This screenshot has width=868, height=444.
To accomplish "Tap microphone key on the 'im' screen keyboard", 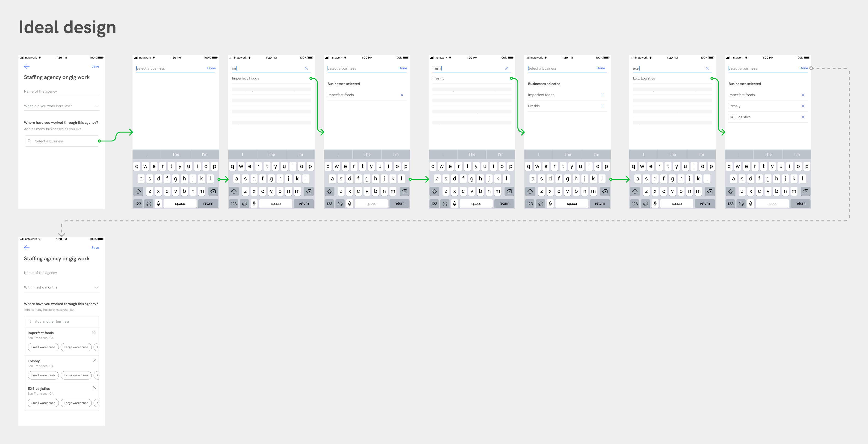I will coord(254,203).
